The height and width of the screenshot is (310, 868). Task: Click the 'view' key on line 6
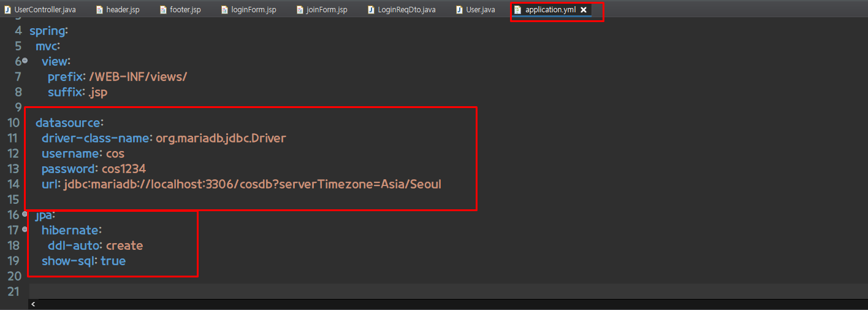pos(55,61)
